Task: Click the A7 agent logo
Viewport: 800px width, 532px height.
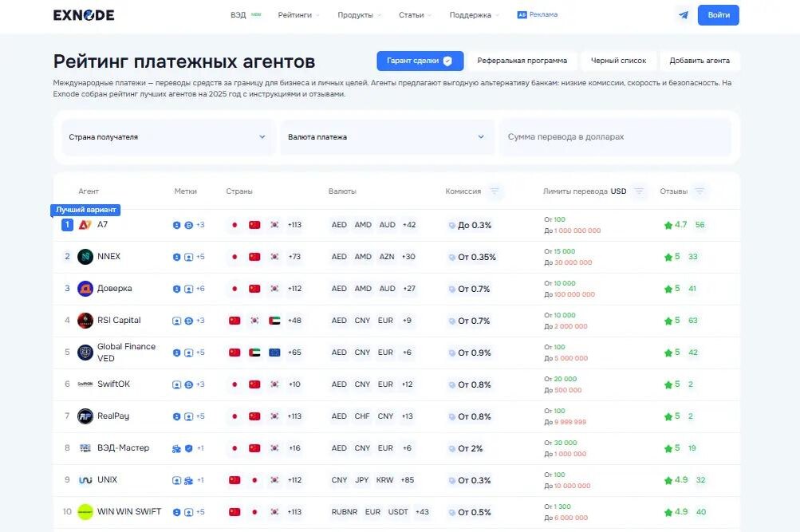Action: (85, 225)
